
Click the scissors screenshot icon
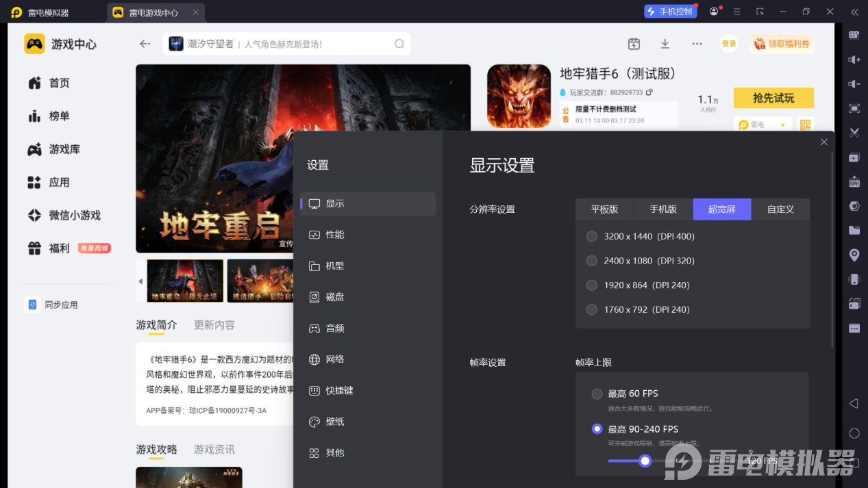coord(854,133)
